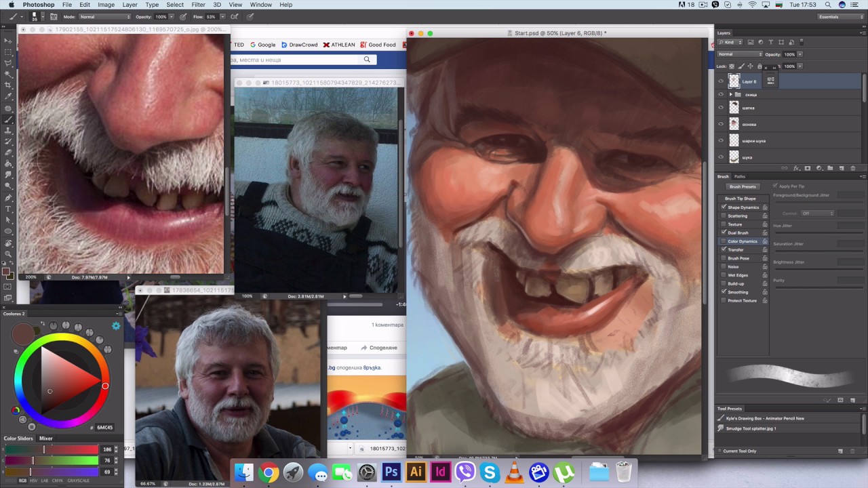The width and height of the screenshot is (868, 488).
Task: Select the Pen tool
Action: coord(8,197)
